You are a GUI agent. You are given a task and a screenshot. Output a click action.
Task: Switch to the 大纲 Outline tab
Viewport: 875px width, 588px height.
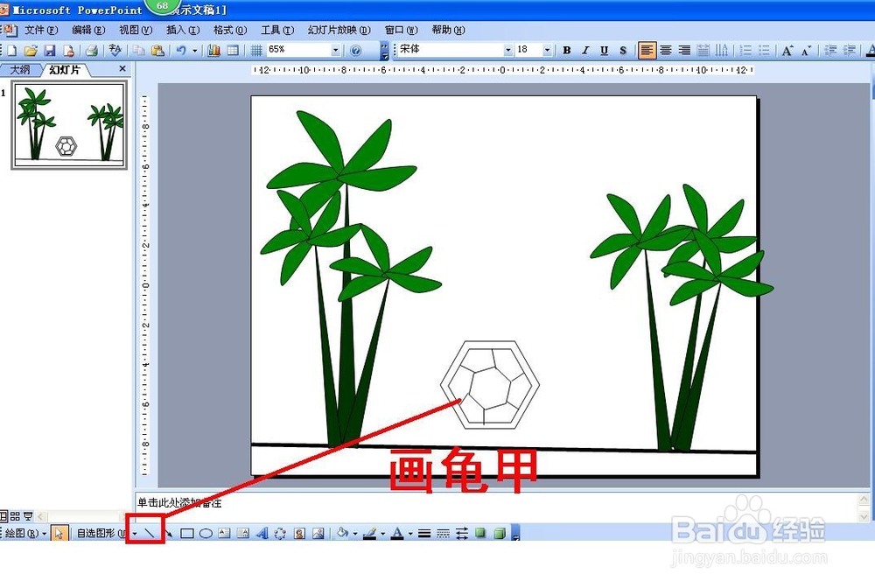pos(20,70)
